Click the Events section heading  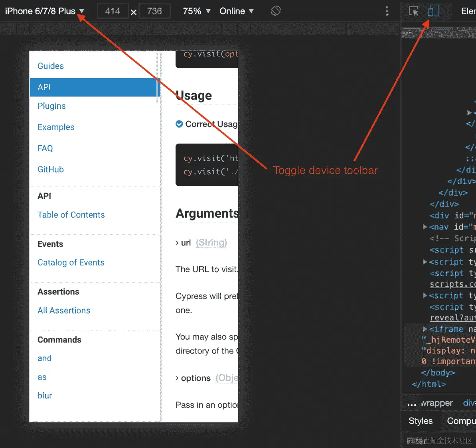50,244
